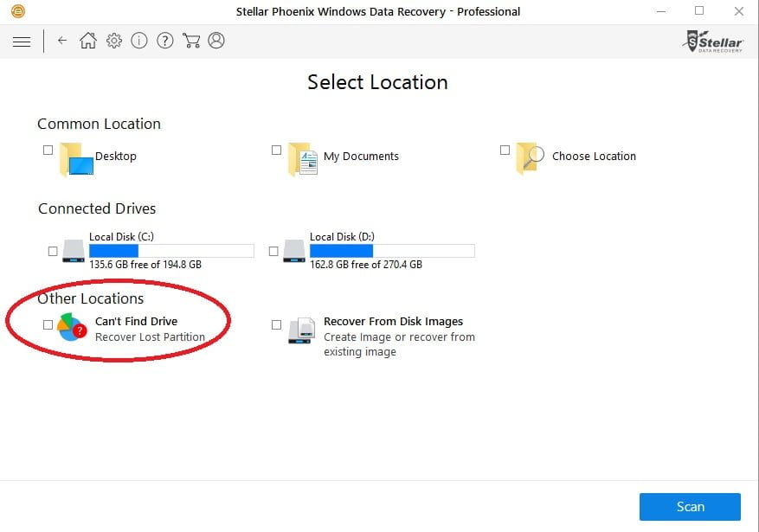
Task: Click the Can't Find Drive pie icon
Action: [72, 328]
